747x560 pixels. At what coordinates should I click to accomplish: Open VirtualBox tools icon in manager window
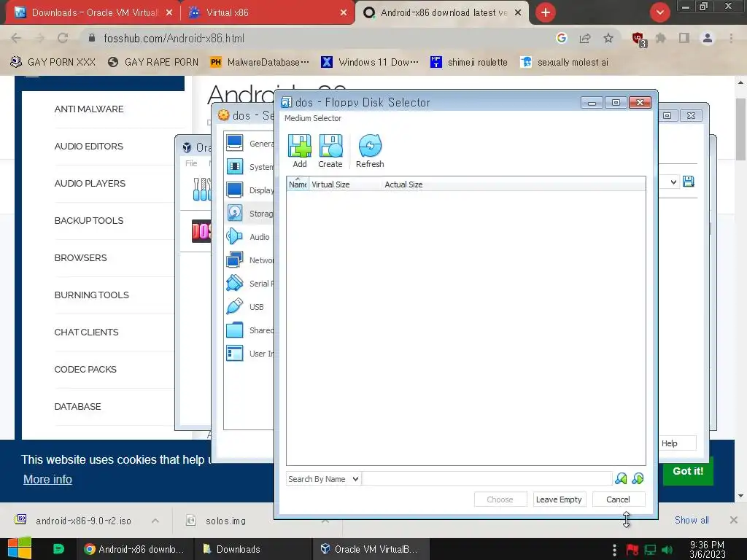pyautogui.click(x=201, y=189)
